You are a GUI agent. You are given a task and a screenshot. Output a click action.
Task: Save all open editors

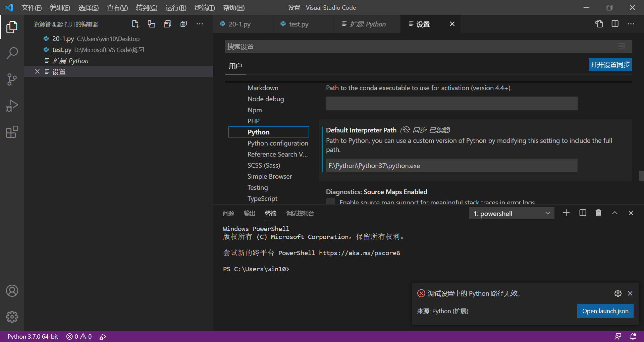(x=167, y=24)
